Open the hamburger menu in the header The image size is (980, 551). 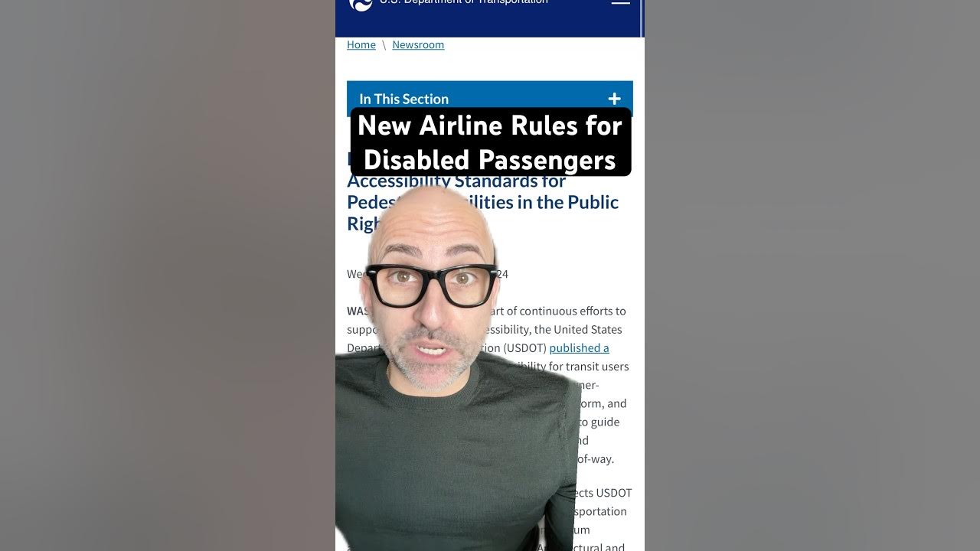point(620,2)
